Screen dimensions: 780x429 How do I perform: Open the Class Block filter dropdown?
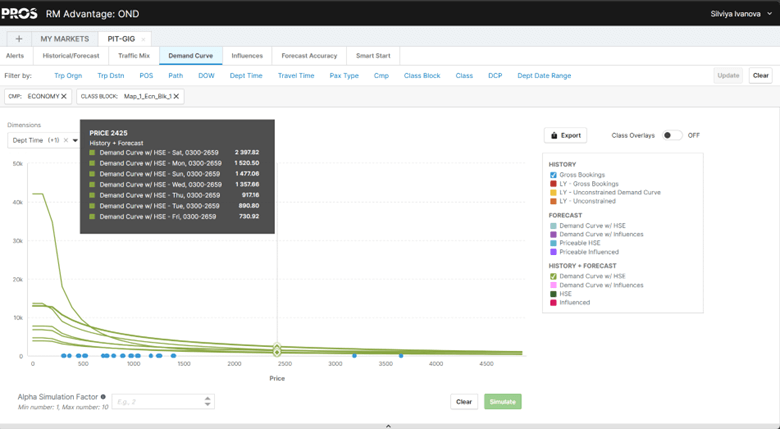(x=421, y=76)
